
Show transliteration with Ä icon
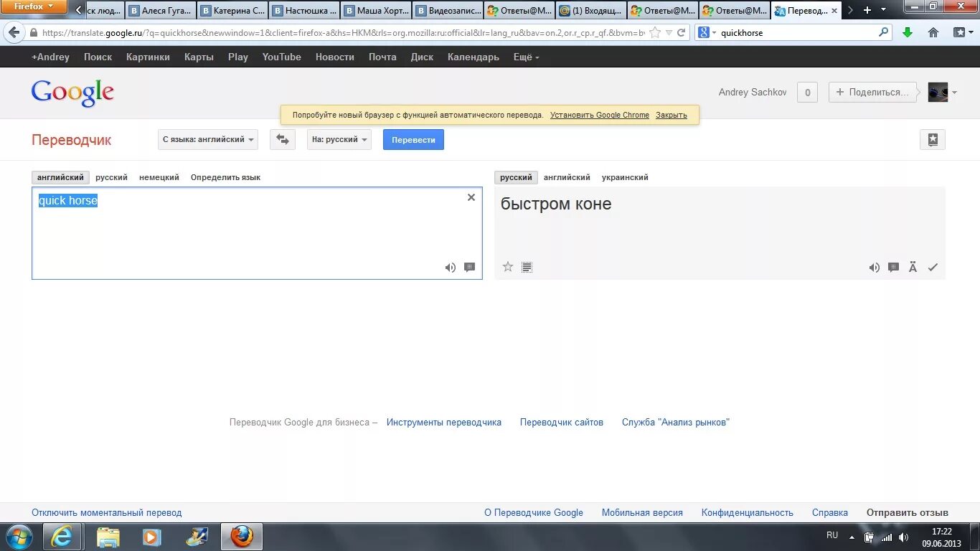tap(913, 268)
